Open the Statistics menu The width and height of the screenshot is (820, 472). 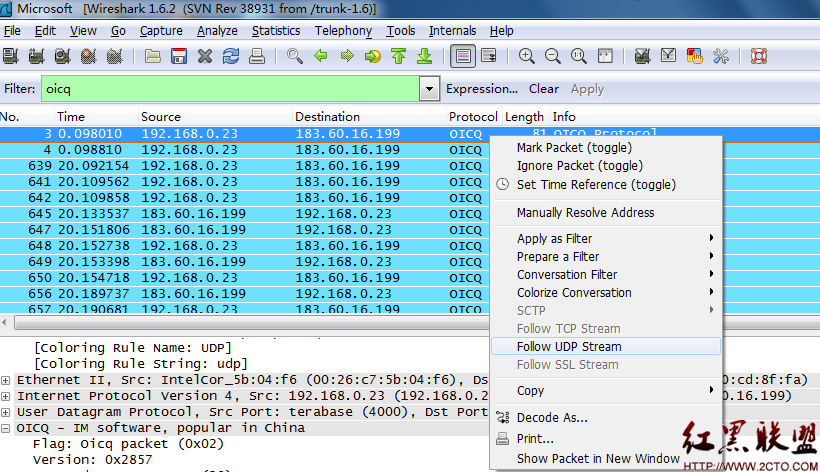click(276, 31)
